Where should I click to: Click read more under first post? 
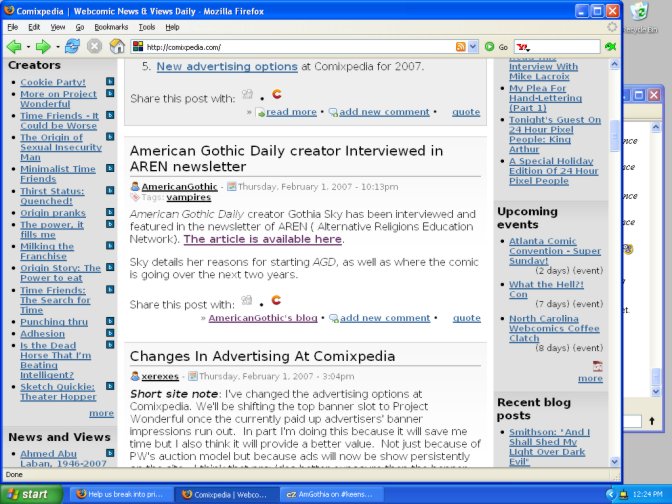[x=291, y=112]
